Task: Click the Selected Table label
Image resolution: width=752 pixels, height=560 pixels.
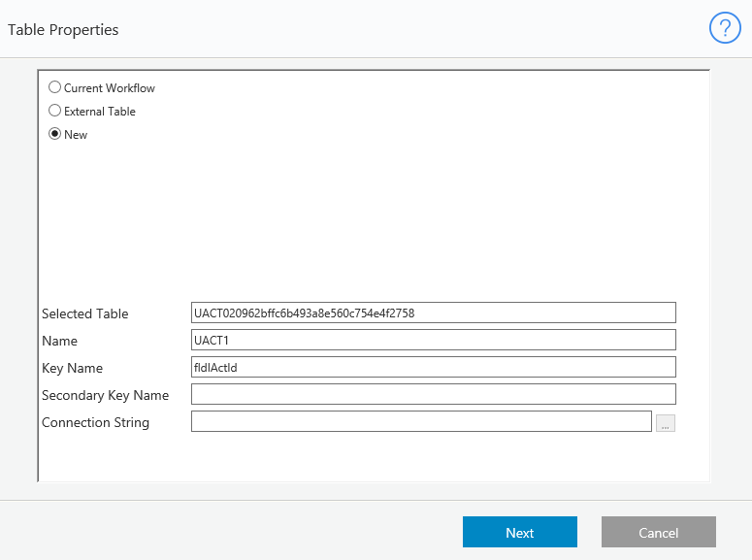Action: click(85, 313)
